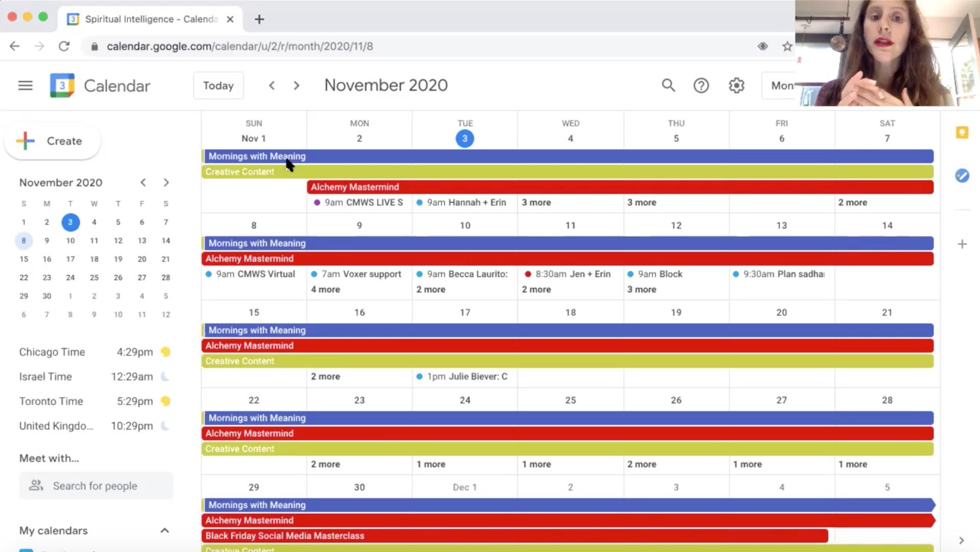Open calendar search
Screen dimensions: 980x552
click(x=668, y=85)
